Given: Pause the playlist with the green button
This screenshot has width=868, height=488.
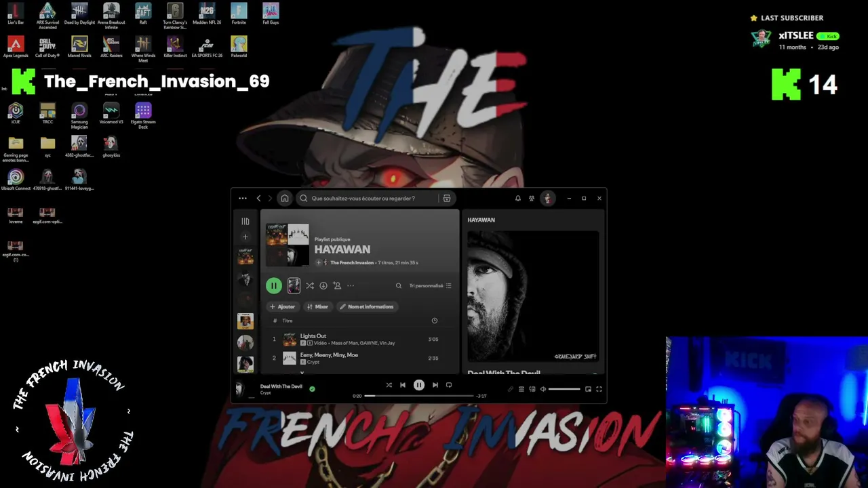Looking at the screenshot, I should point(274,286).
